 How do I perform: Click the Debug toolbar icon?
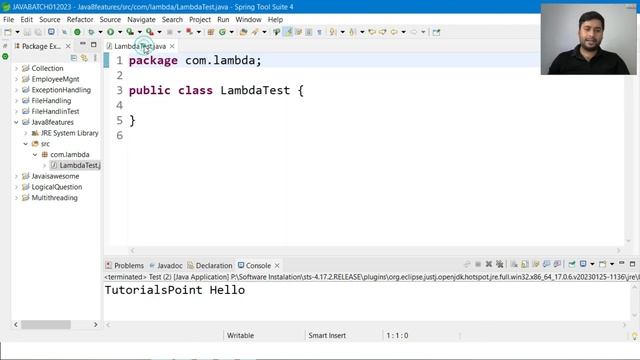(91, 32)
